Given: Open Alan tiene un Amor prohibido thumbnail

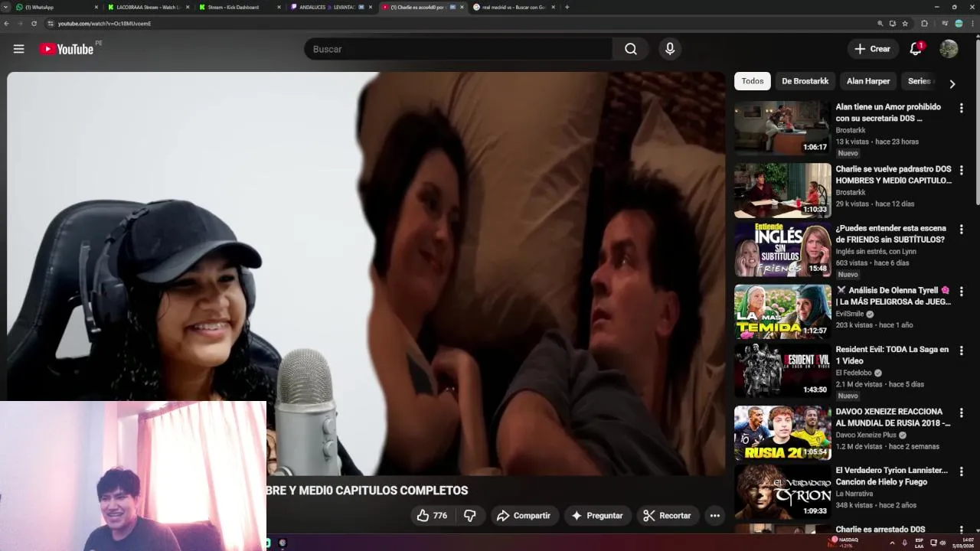Looking at the screenshot, I should coord(782,129).
